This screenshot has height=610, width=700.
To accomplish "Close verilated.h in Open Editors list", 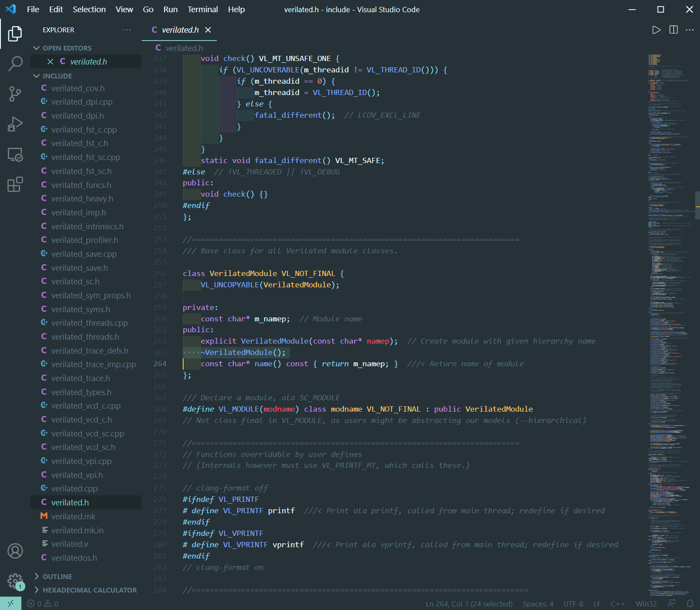I will pos(50,62).
